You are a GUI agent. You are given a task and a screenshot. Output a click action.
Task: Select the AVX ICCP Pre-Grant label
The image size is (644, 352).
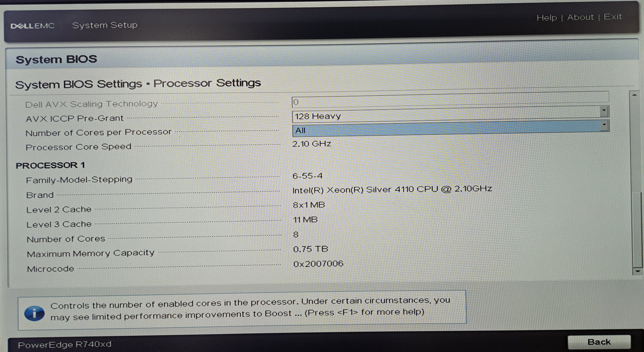tap(74, 118)
